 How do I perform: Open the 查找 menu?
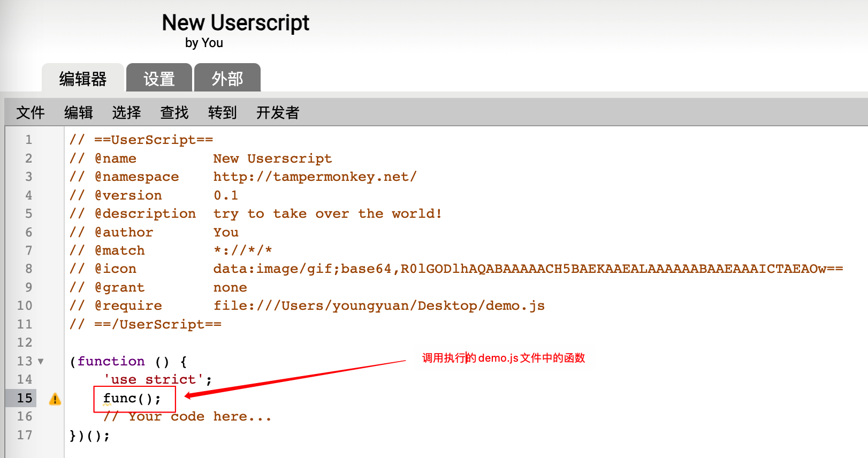click(174, 112)
